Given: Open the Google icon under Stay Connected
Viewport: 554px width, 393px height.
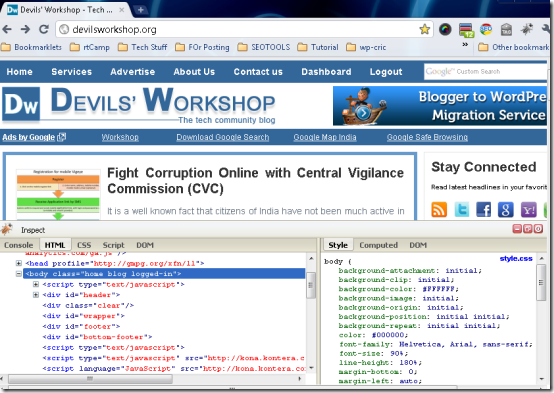Looking at the screenshot, I should click(x=506, y=210).
